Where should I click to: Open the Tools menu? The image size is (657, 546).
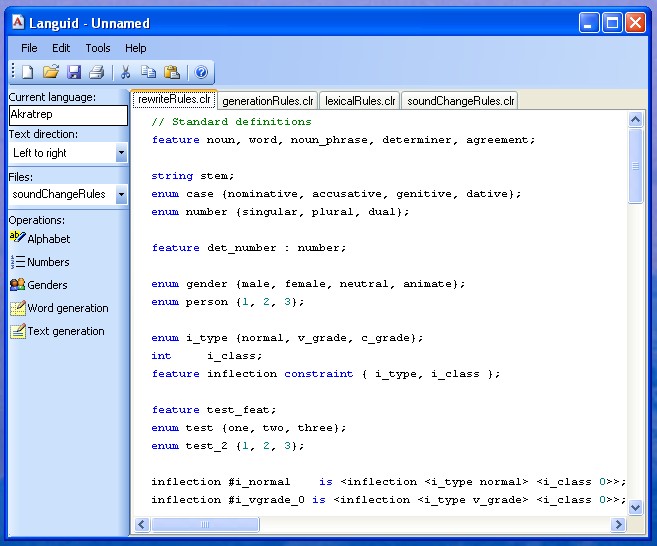coord(98,48)
